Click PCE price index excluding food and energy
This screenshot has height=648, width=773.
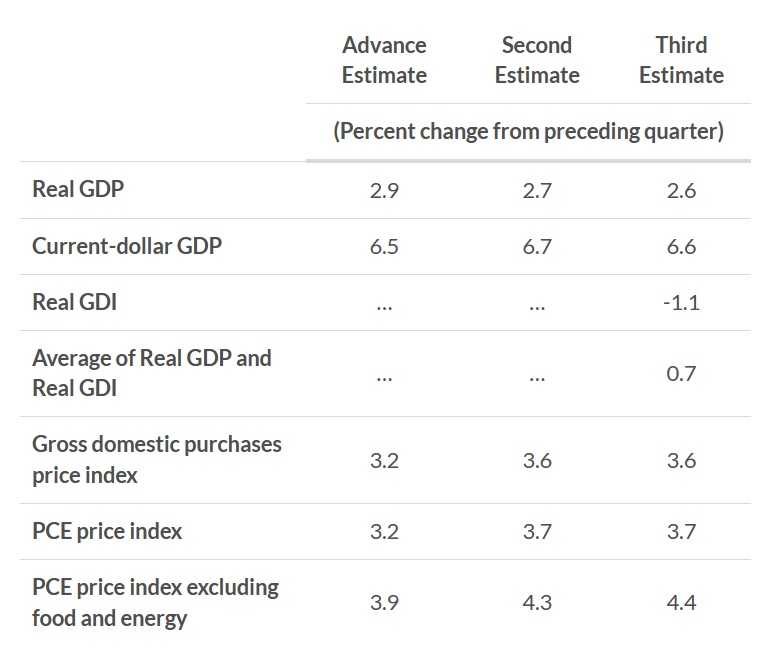click(x=155, y=602)
